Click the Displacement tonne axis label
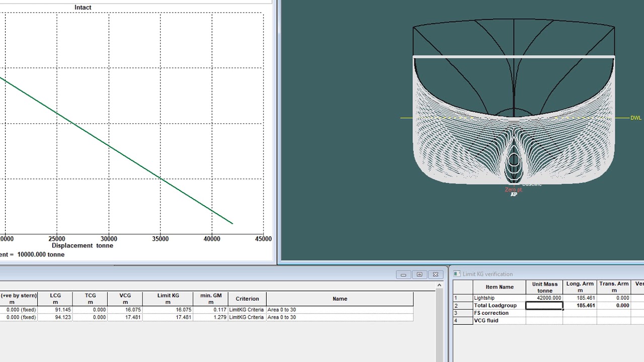Screen dimensions: 644x362 click(x=83, y=246)
